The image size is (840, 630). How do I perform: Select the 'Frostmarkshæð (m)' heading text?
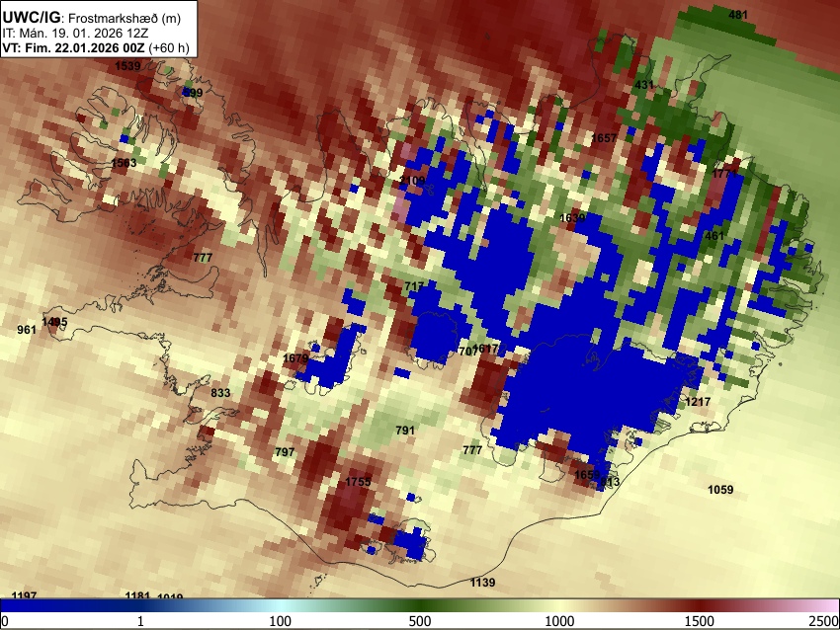pyautogui.click(x=125, y=18)
